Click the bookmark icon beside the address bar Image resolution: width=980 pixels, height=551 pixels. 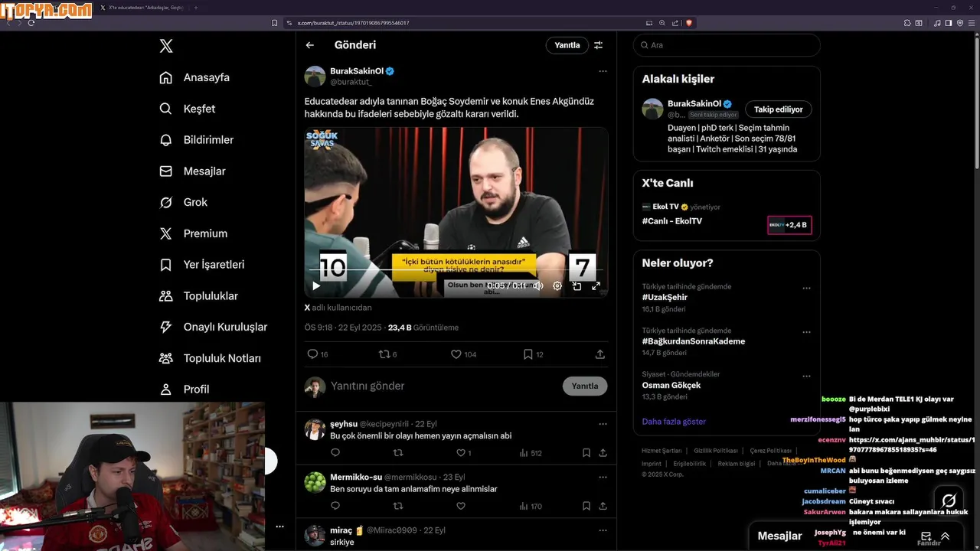coord(275,23)
